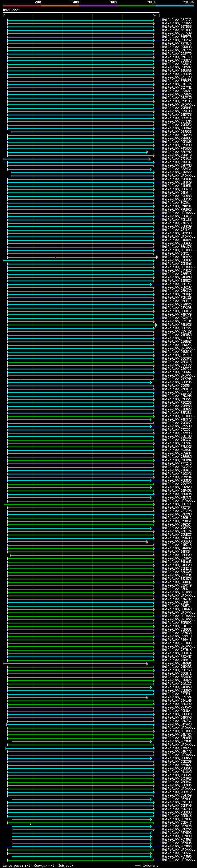Click the white AV392271 query sequence bar
This screenshot has width=197, height=868.
(81, 12)
